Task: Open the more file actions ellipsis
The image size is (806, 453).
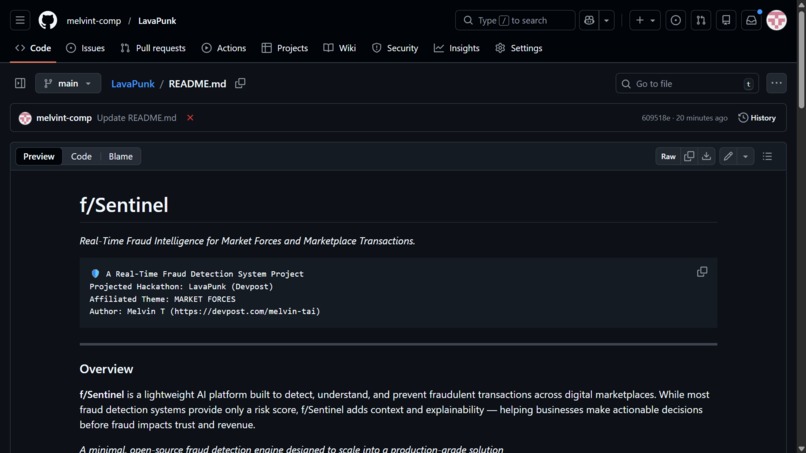Action: [x=776, y=83]
